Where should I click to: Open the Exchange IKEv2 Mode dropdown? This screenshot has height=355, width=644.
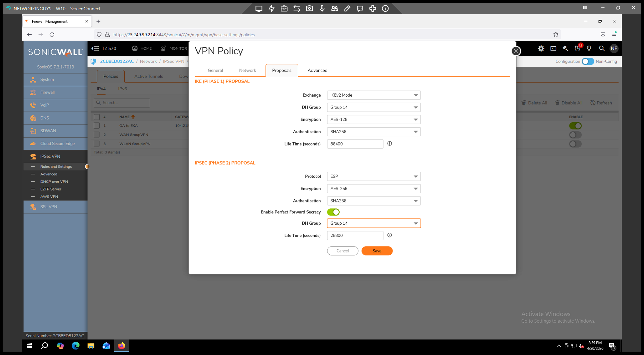374,95
